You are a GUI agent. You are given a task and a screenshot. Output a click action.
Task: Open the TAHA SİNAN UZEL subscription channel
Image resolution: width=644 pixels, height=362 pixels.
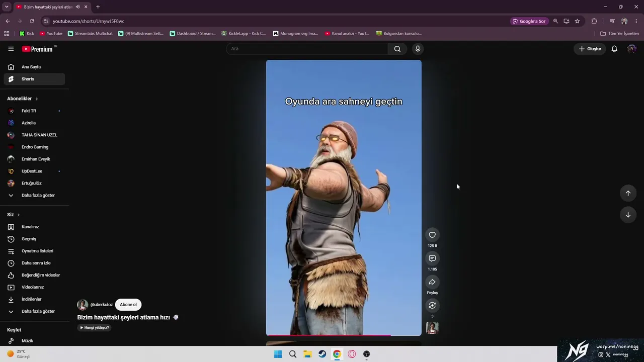pos(34,135)
